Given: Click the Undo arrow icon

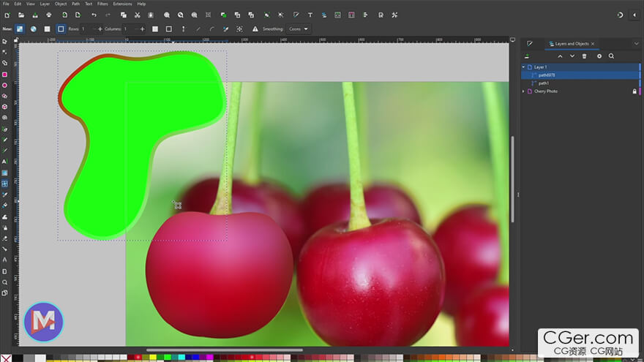Looking at the screenshot, I should point(94,15).
